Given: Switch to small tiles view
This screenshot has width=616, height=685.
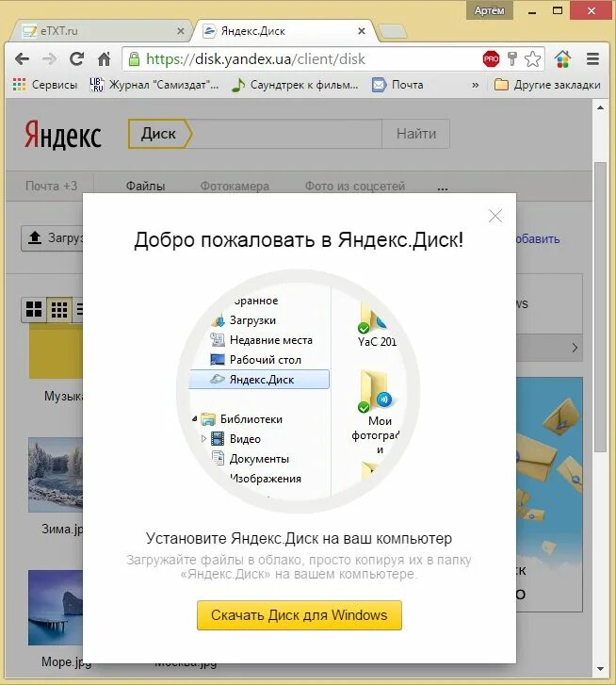Looking at the screenshot, I should pos(59,309).
